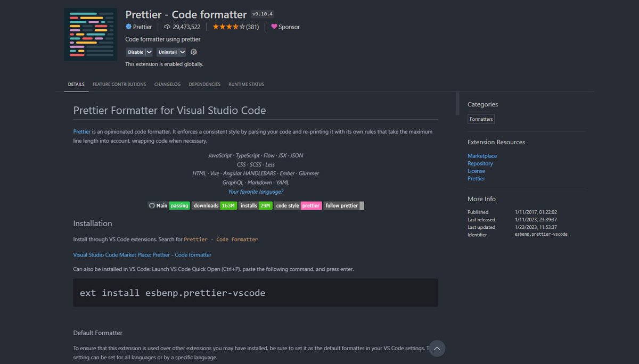Click the GitHub icon on the build badge
This screenshot has width=639, height=364.
(x=151, y=205)
